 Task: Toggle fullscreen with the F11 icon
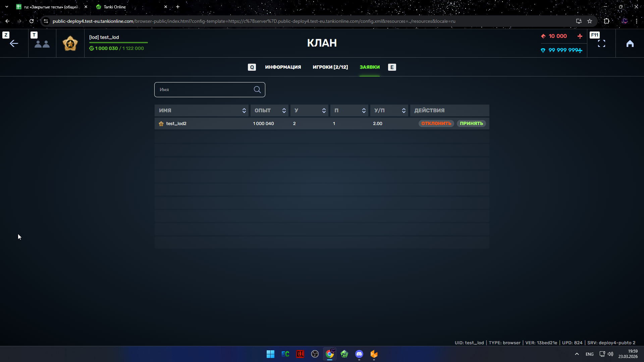pos(601,44)
